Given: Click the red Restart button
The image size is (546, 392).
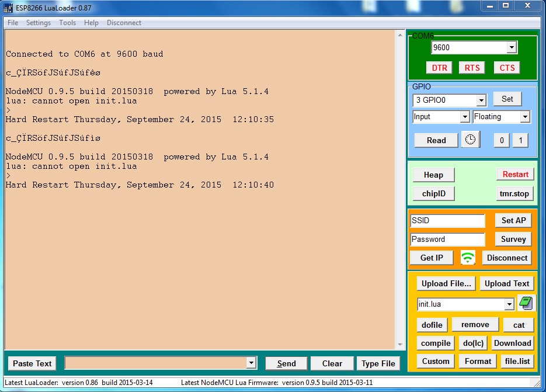Looking at the screenshot, I should (516, 174).
